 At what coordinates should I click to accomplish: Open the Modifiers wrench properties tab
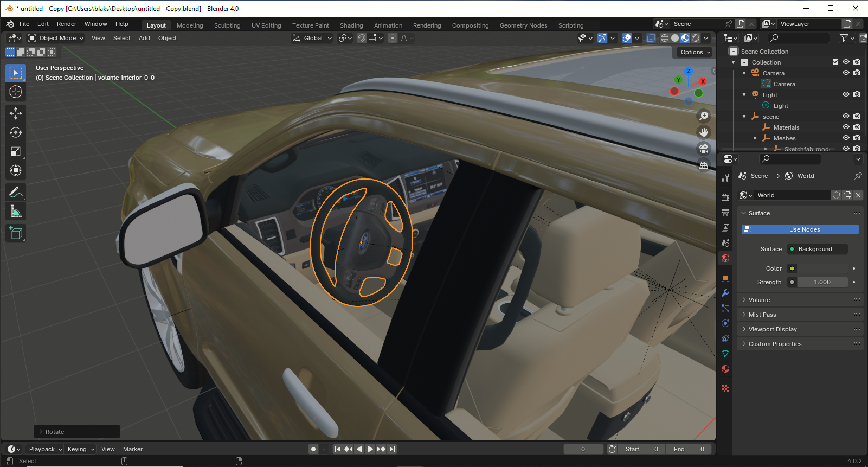tap(725, 293)
